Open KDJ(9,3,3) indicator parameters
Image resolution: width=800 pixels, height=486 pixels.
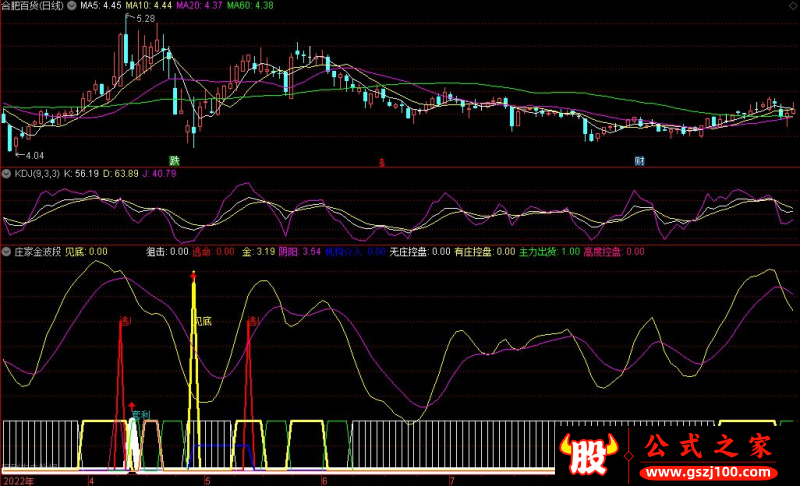coord(36,174)
